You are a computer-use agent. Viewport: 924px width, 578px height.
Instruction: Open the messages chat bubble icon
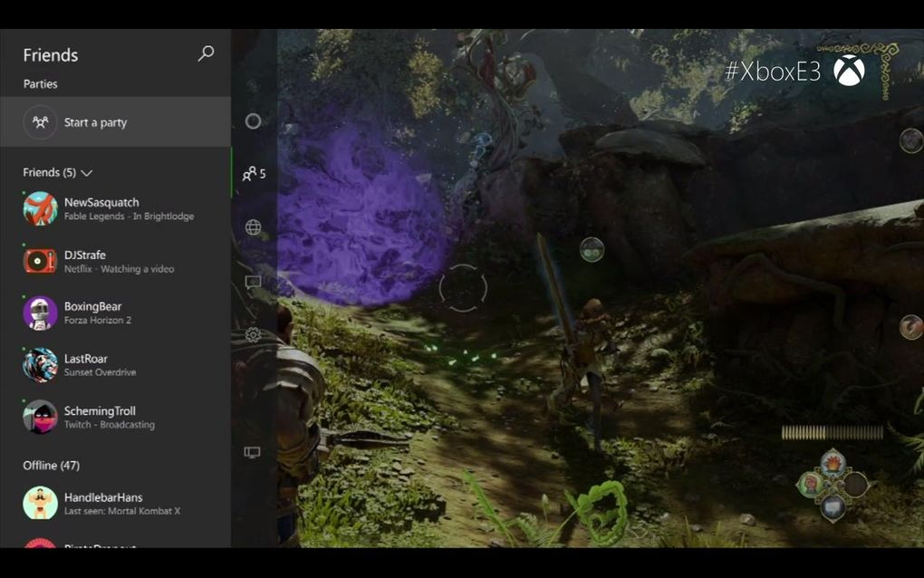pyautogui.click(x=251, y=282)
